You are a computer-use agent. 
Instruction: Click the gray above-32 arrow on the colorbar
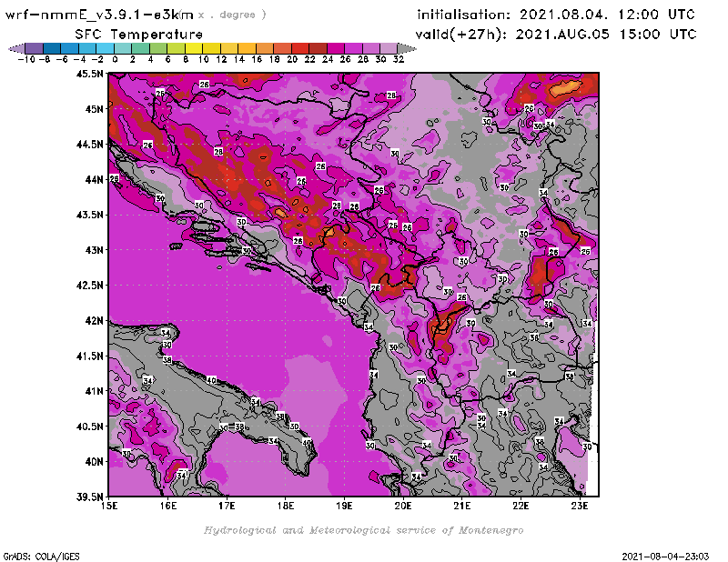coord(407,48)
